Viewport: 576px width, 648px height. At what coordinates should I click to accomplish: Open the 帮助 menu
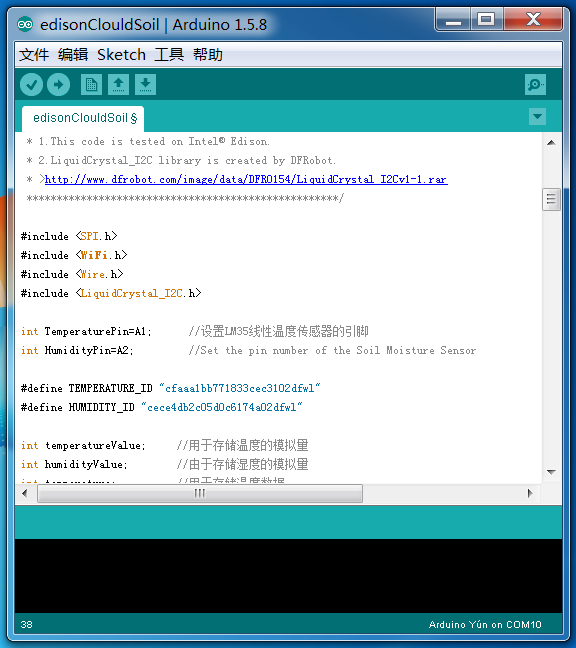coord(208,55)
